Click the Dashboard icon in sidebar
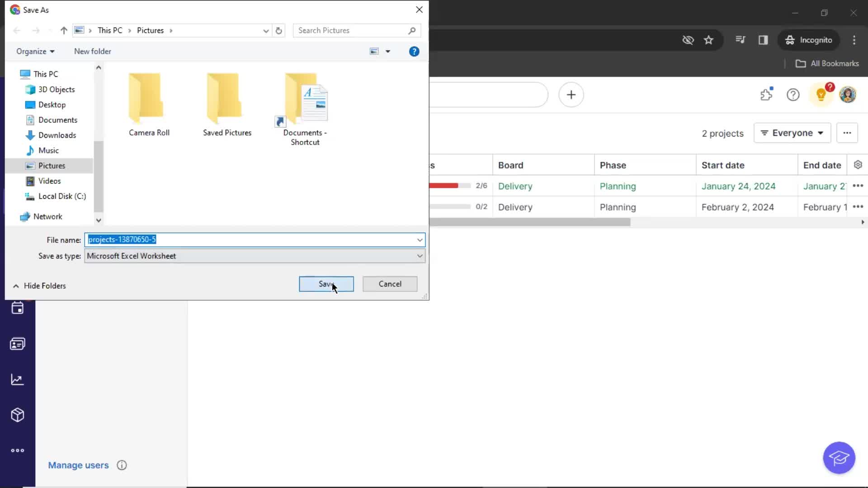868x488 pixels. click(17, 380)
